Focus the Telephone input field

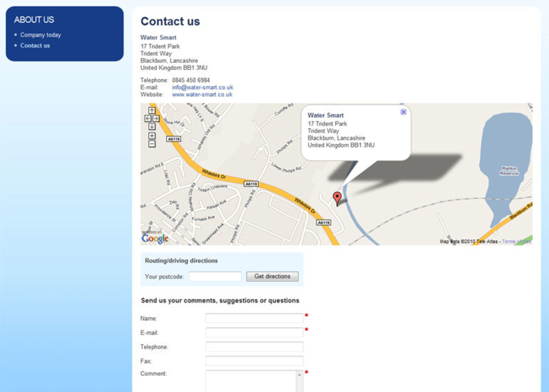pos(255,347)
